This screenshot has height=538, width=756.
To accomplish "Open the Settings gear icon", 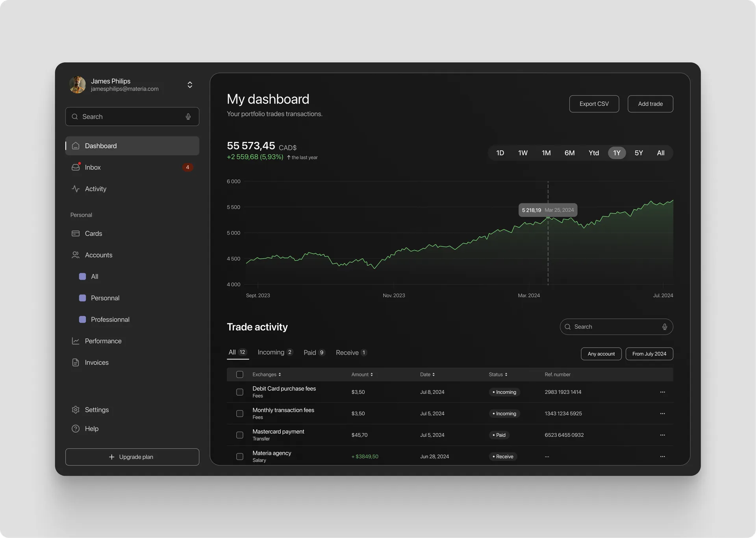I will click(x=76, y=410).
